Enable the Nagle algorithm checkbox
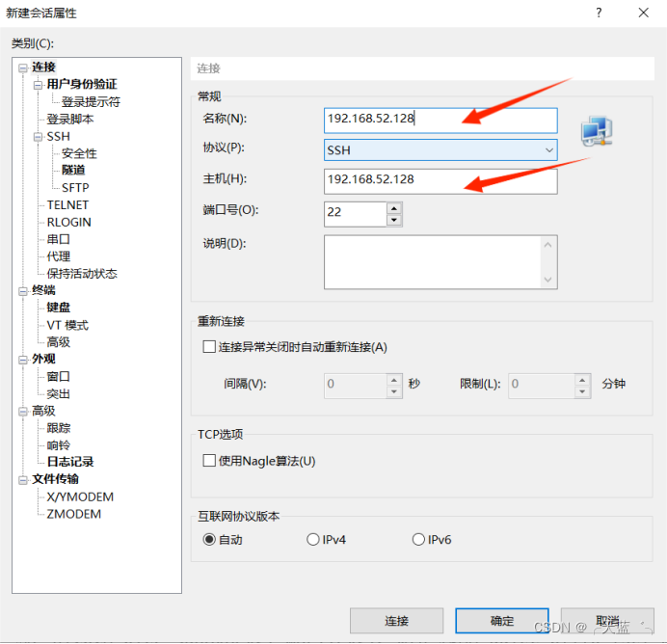The height and width of the screenshot is (644, 667). (209, 461)
